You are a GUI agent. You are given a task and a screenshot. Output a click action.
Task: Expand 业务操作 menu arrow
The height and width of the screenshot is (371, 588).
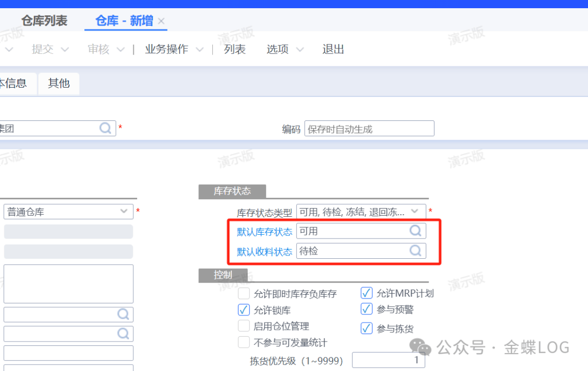199,50
